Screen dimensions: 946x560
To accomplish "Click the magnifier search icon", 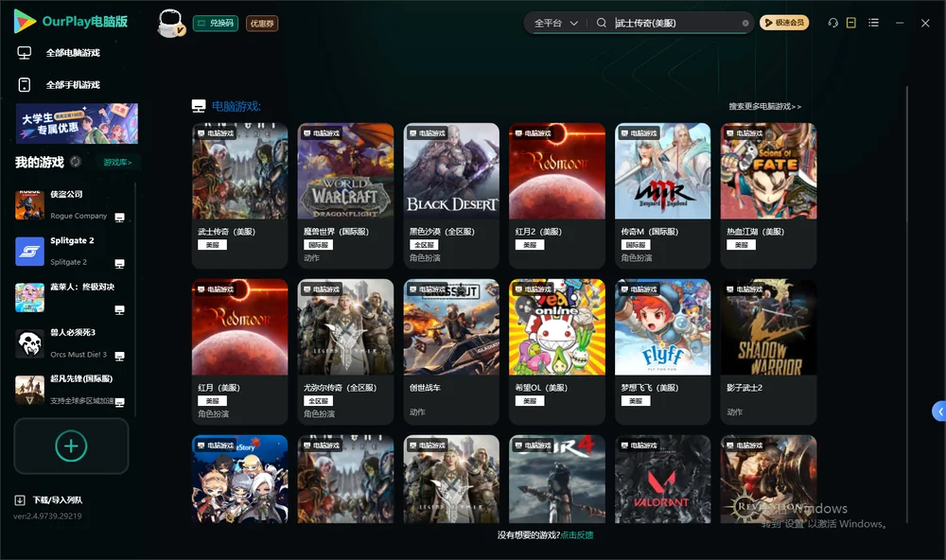I will [x=602, y=23].
